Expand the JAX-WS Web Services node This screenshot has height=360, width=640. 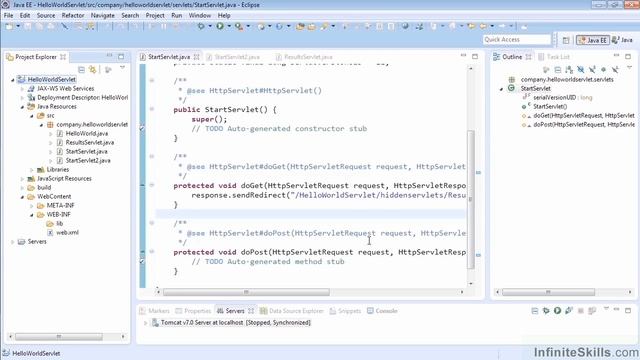[x=22, y=89]
